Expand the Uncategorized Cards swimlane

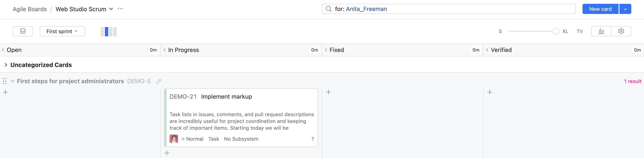6,65
